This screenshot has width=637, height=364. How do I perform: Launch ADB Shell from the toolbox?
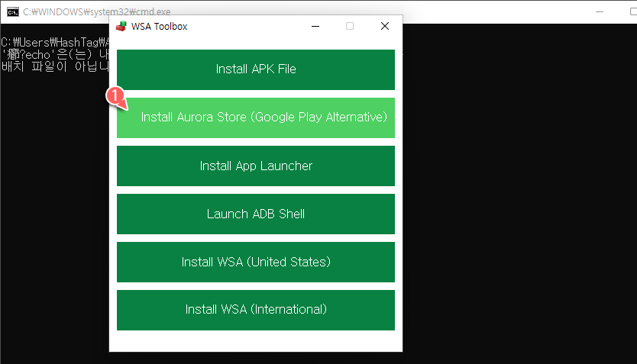pos(256,214)
